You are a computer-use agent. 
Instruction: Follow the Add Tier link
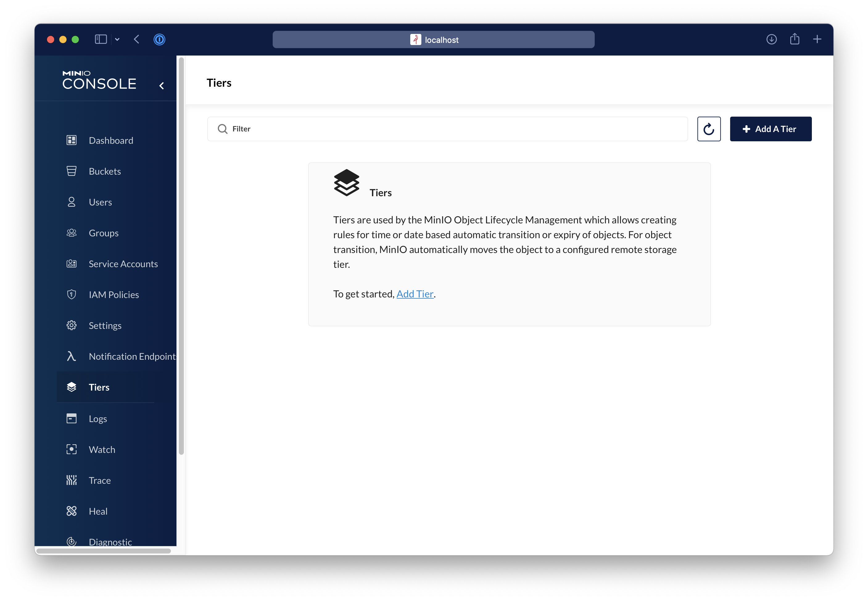point(415,294)
